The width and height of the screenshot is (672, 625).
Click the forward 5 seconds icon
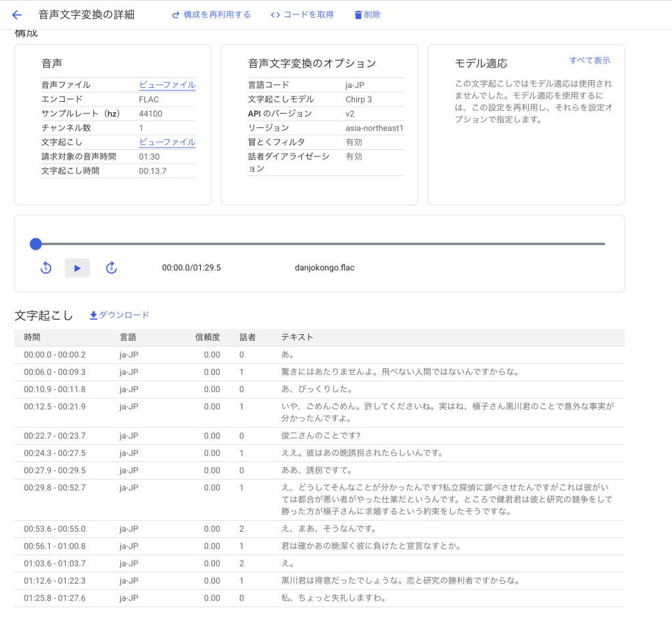111,268
